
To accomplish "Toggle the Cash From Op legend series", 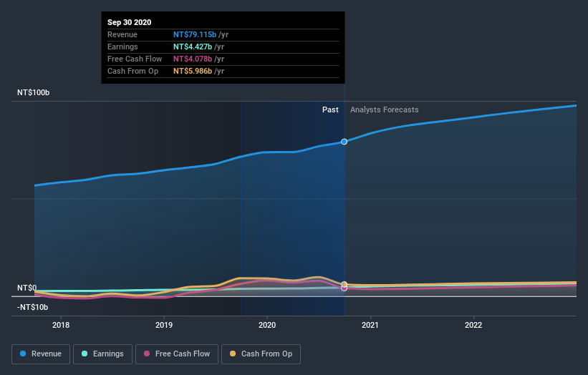I will (261, 354).
